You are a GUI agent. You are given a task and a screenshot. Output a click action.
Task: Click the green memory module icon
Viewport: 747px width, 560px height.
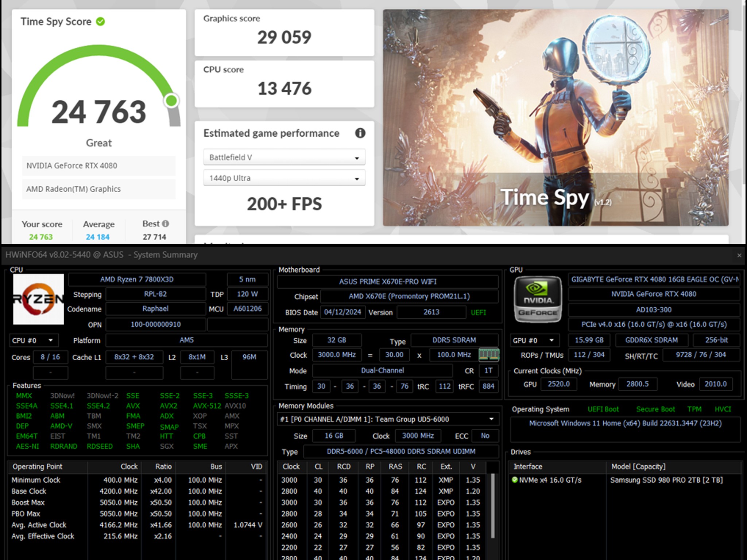click(489, 354)
